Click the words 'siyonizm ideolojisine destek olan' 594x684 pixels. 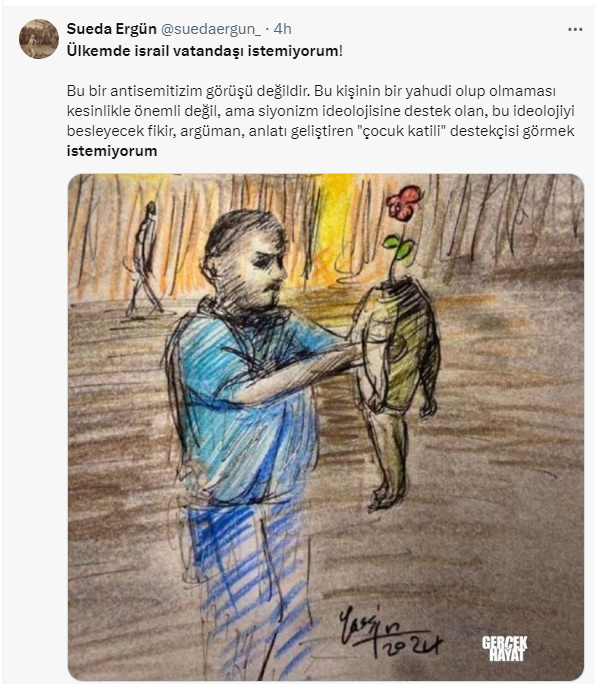pyautogui.click(x=372, y=111)
